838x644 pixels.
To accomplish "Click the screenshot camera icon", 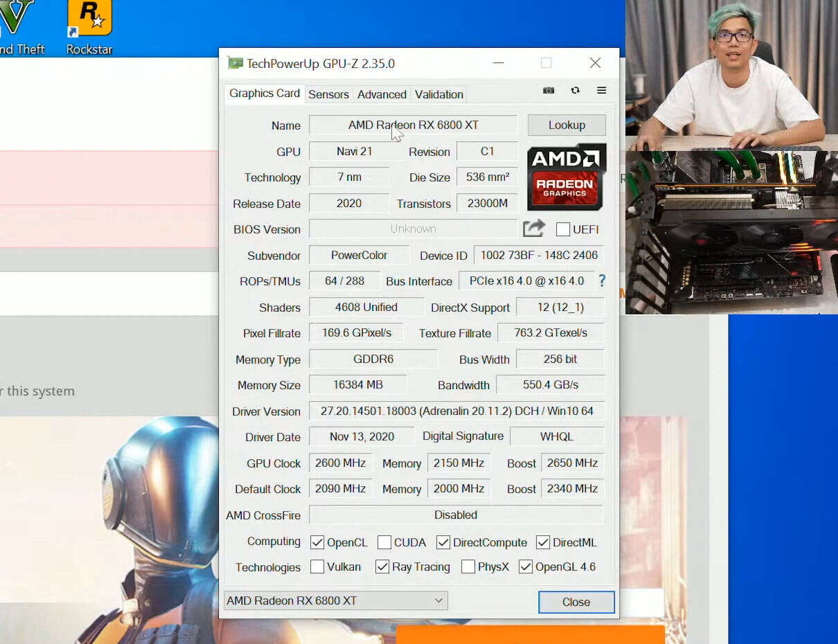I will pos(549,91).
